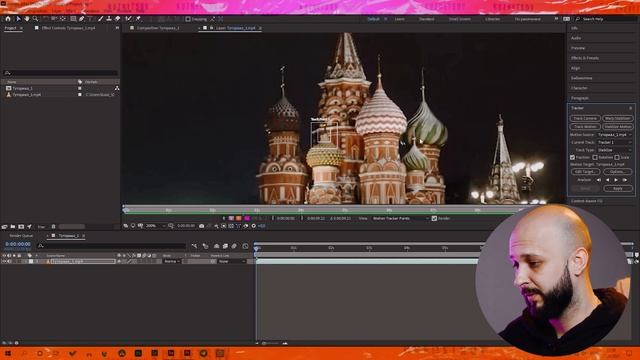Select the Selection arrow tool

(18, 19)
